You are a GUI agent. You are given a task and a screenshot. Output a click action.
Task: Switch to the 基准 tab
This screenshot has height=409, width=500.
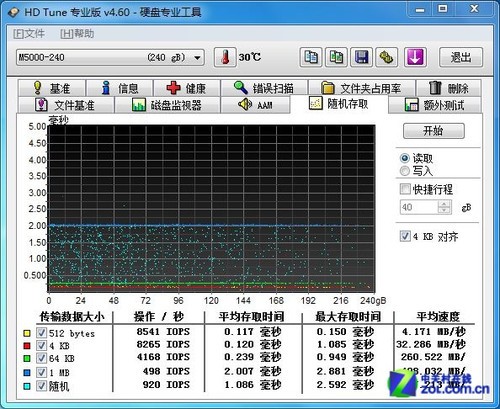pyautogui.click(x=52, y=88)
